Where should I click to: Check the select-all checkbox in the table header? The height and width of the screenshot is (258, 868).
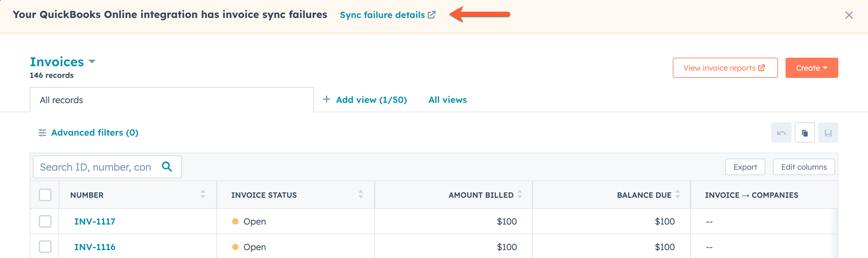45,194
